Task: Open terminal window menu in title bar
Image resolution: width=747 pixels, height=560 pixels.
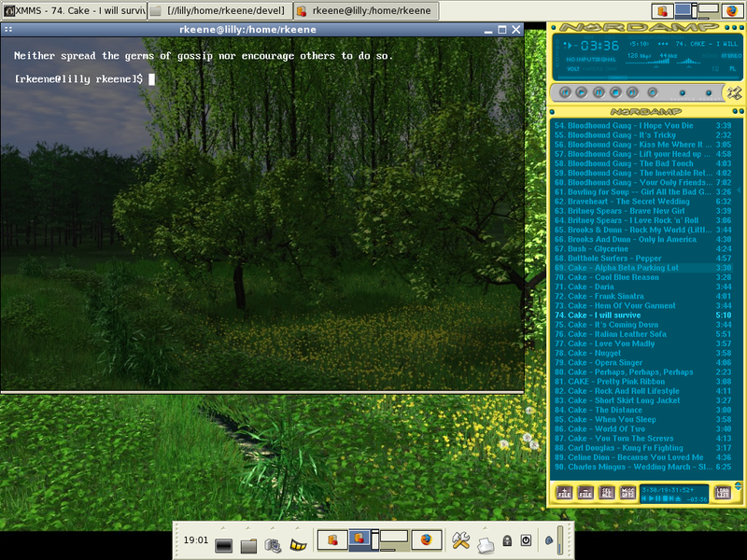Action: pyautogui.click(x=8, y=30)
